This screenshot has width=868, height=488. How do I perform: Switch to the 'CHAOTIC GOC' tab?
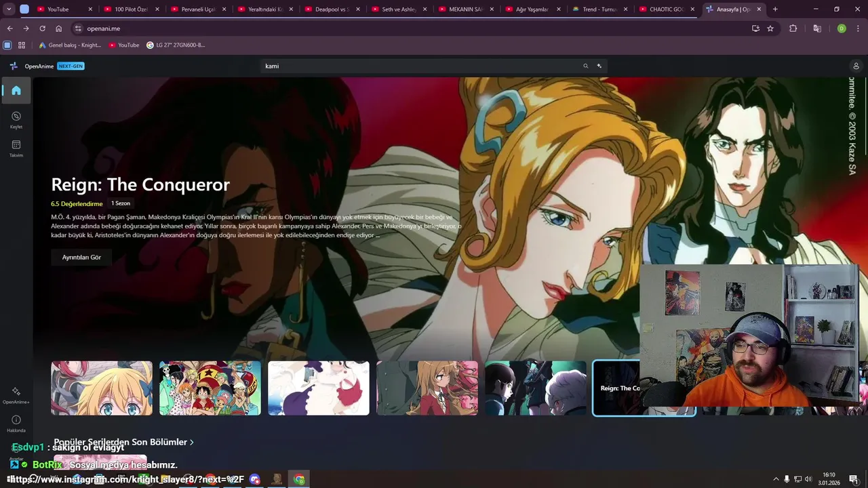(667, 9)
